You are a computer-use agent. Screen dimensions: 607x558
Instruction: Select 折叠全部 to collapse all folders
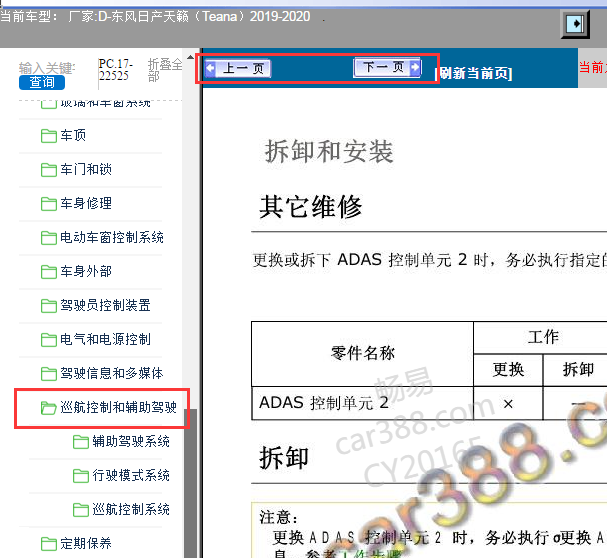click(165, 70)
